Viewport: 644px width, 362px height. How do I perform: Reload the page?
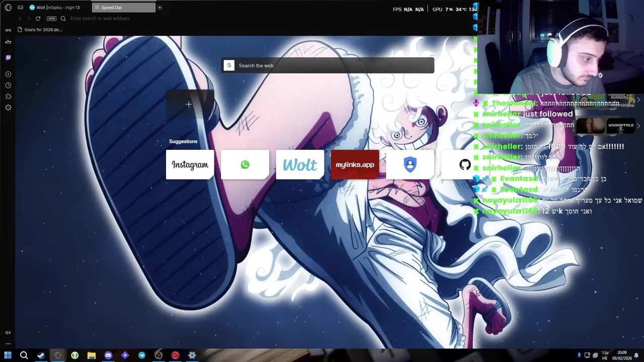coord(38,19)
